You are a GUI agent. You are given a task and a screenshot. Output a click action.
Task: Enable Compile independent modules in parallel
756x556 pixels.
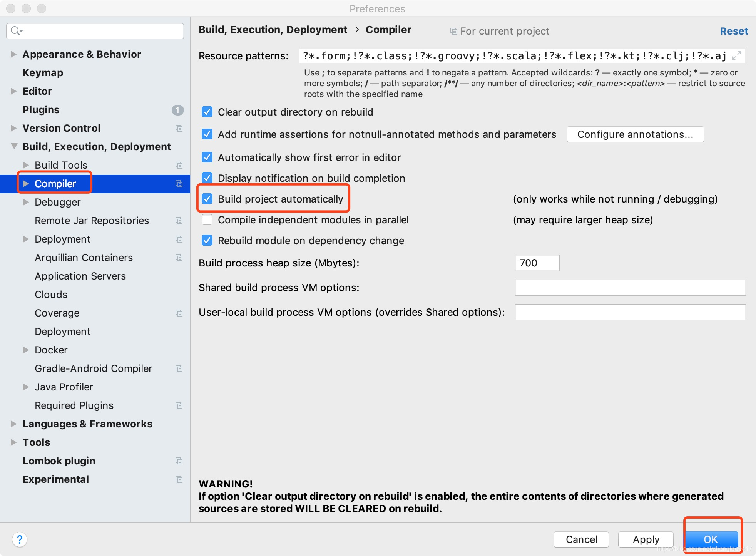coord(207,220)
